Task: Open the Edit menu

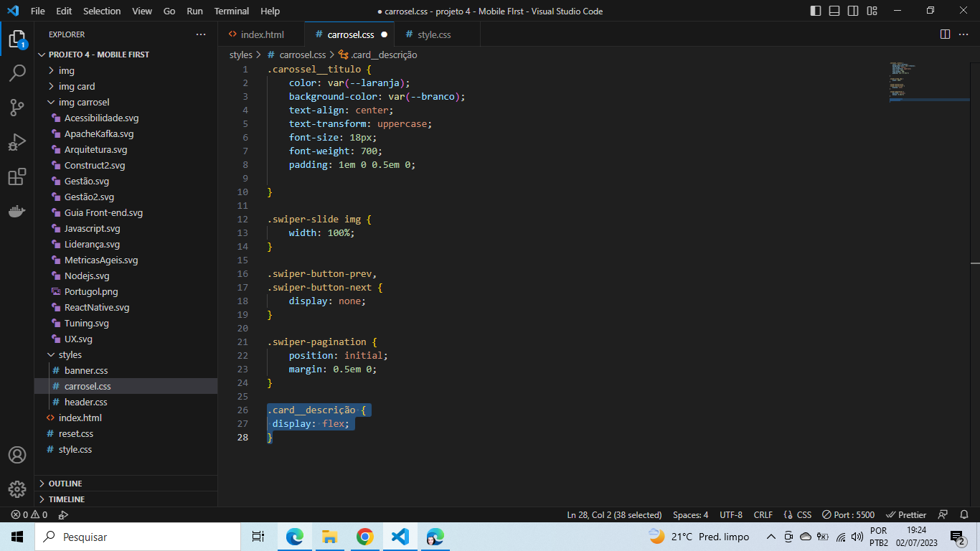Action: tap(64, 11)
